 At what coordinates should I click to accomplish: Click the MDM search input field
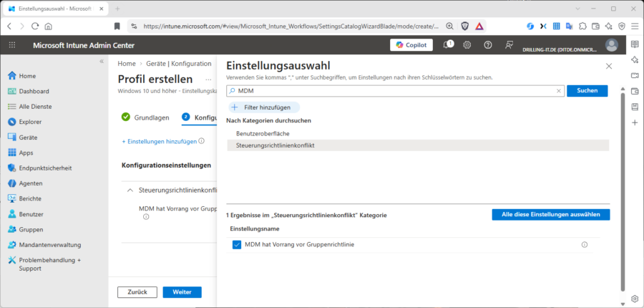coord(396,91)
